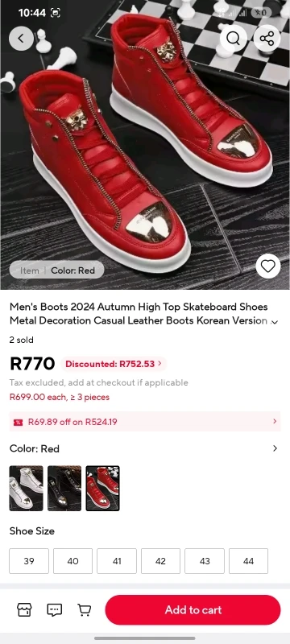Tap the Item tab on image
Image resolution: width=290 pixels, height=644 pixels.
click(30, 270)
